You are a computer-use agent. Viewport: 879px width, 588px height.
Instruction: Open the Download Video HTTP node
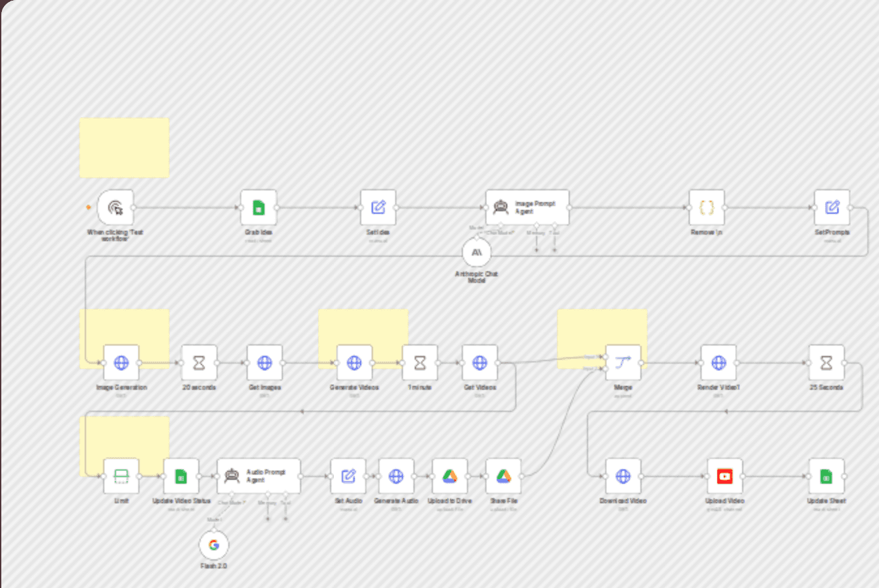[x=623, y=476]
